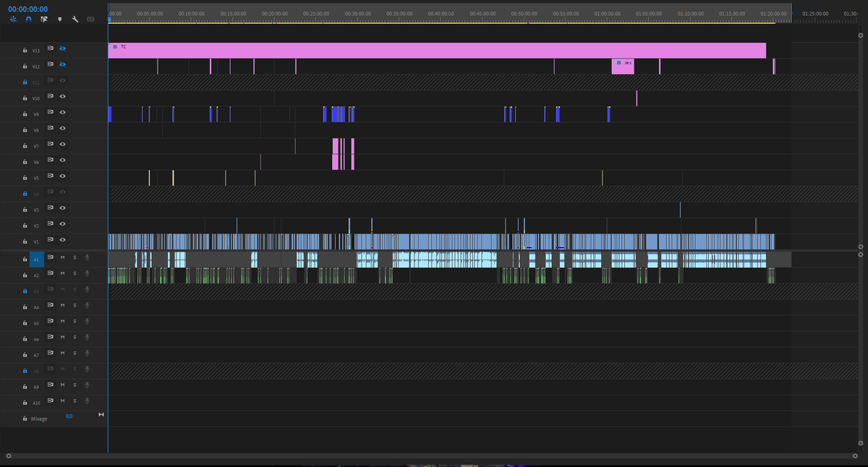This screenshot has width=868, height=467.
Task: Lock the Mixage master track
Action: point(25,419)
